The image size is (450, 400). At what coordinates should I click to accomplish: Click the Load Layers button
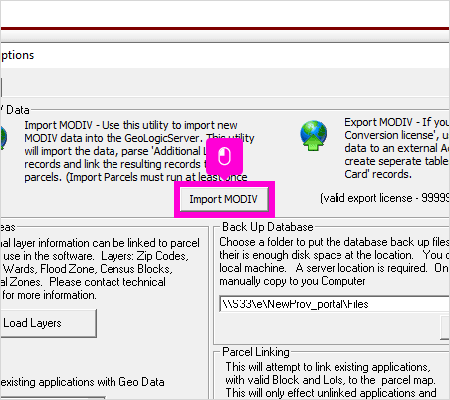[x=48, y=323]
